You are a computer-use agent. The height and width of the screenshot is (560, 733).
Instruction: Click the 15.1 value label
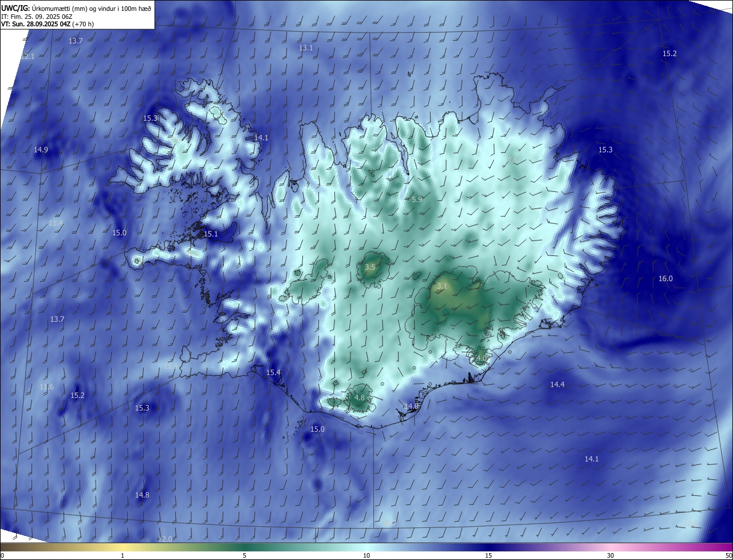[x=211, y=234]
